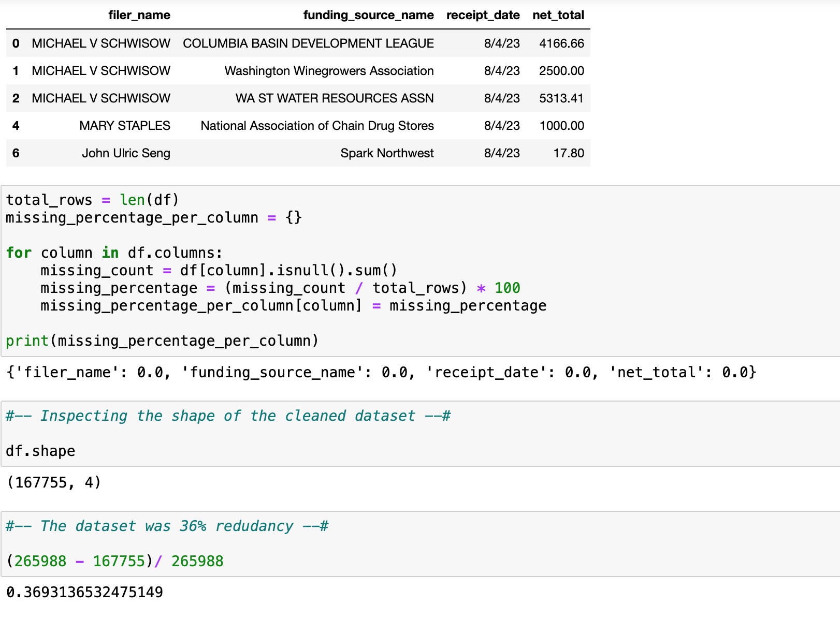Click the John Ulric Seng cell
This screenshot has height=620, width=840.
click(126, 153)
